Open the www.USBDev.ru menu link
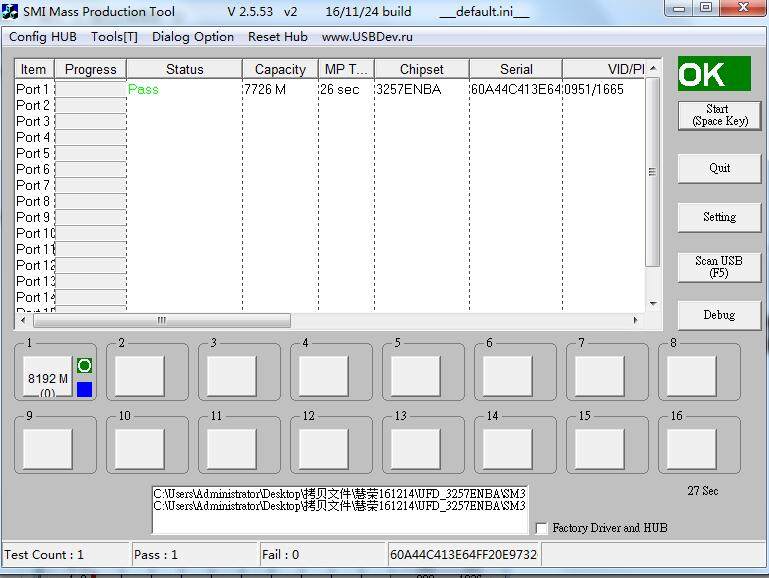This screenshot has width=769, height=578. [x=367, y=37]
